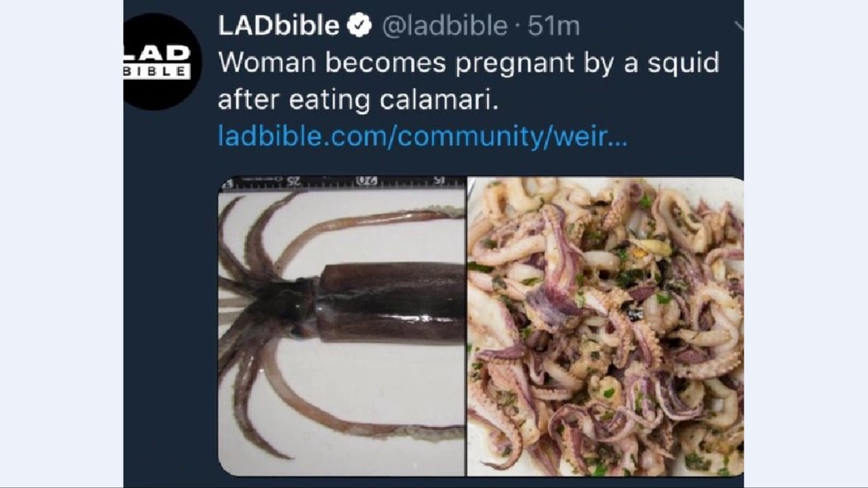Open the LADbible display name

coord(279,26)
